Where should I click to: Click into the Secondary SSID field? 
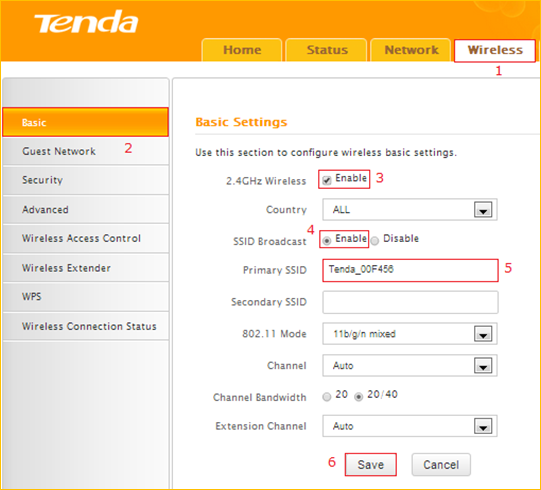point(410,302)
